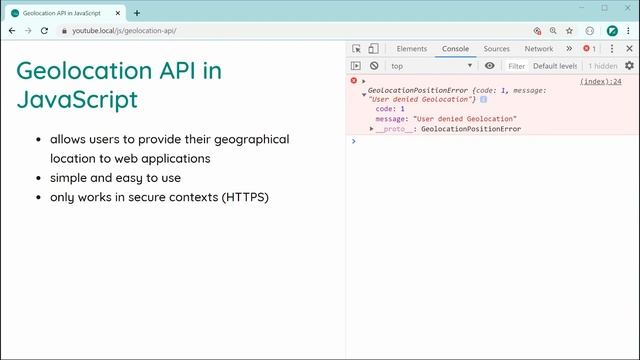Click the 1 hidden messages label
Screen dimensions: 640x360
click(602, 66)
